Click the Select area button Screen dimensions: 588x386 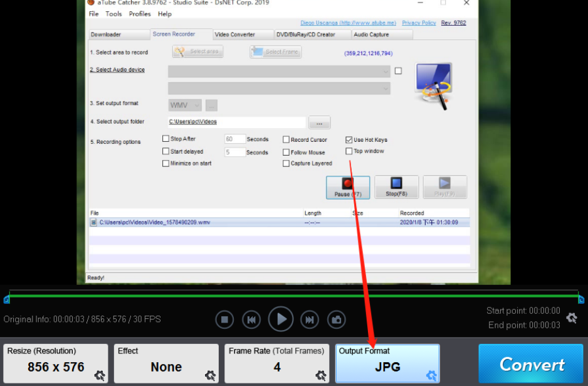click(x=198, y=51)
